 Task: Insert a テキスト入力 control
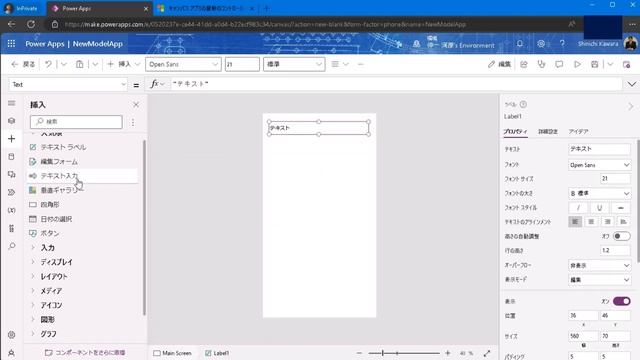(82, 176)
